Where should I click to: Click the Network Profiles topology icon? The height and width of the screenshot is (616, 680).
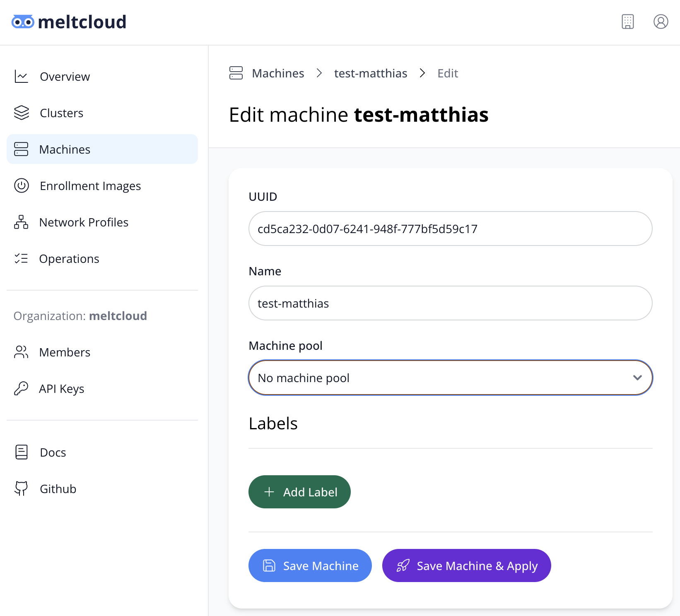pyautogui.click(x=22, y=222)
